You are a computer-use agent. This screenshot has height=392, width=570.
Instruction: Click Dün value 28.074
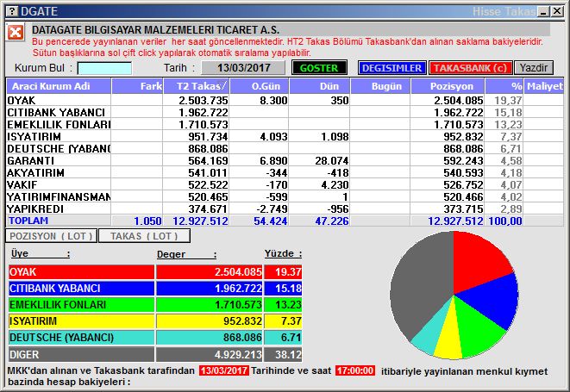(x=331, y=160)
